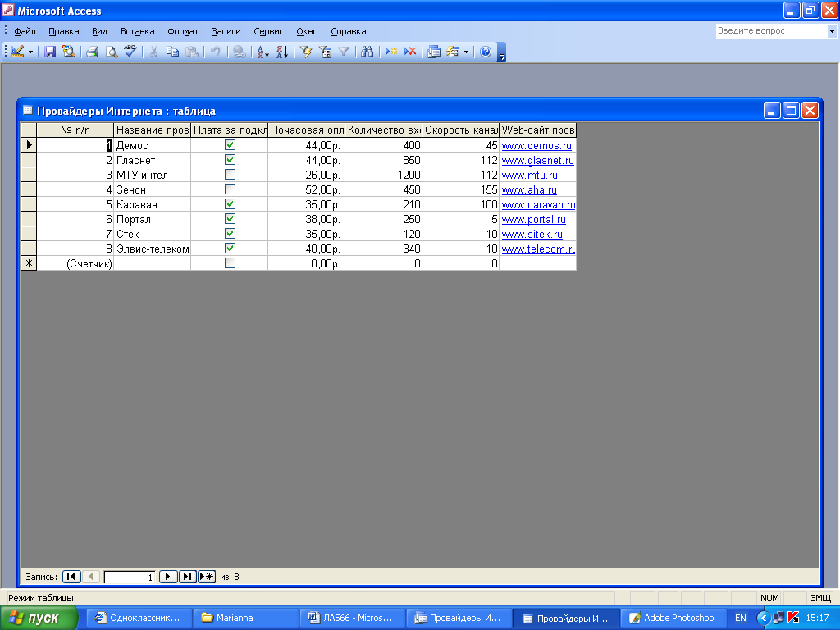The width and height of the screenshot is (840, 630).
Task: Uncheck the checkbox in Демос row
Action: click(230, 144)
